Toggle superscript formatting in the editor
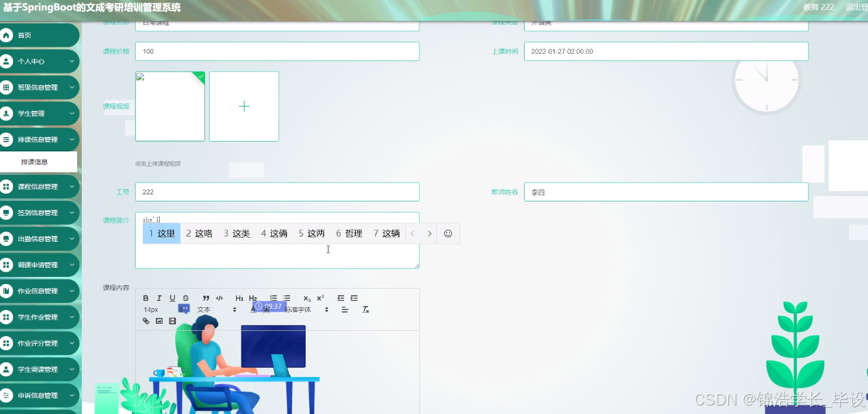 (320, 298)
